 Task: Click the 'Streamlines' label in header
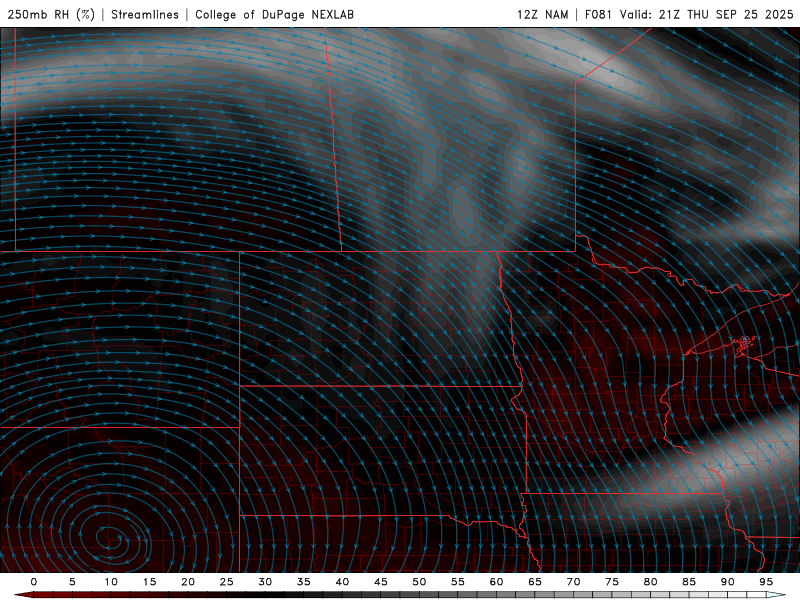tap(145, 14)
